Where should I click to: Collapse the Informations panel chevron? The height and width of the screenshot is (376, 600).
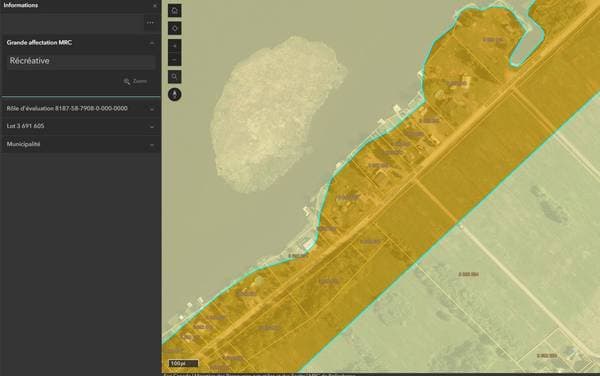[x=155, y=6]
